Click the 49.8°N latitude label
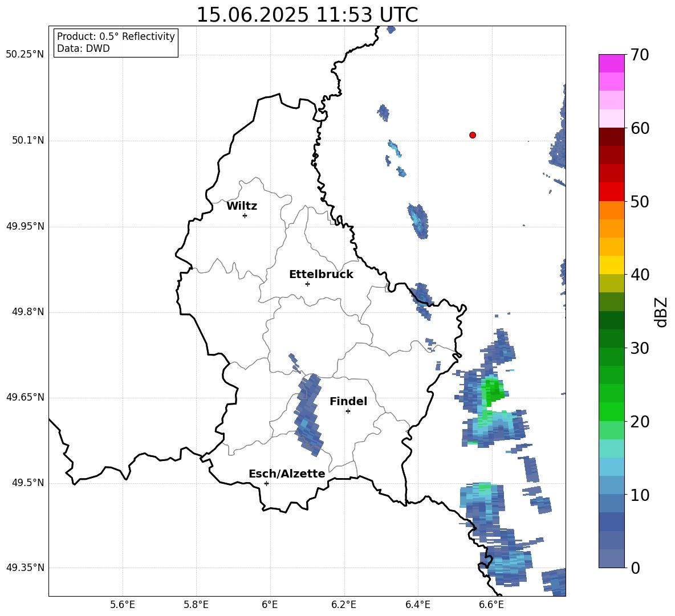Viewport: 675px width, 616px height. pos(29,312)
